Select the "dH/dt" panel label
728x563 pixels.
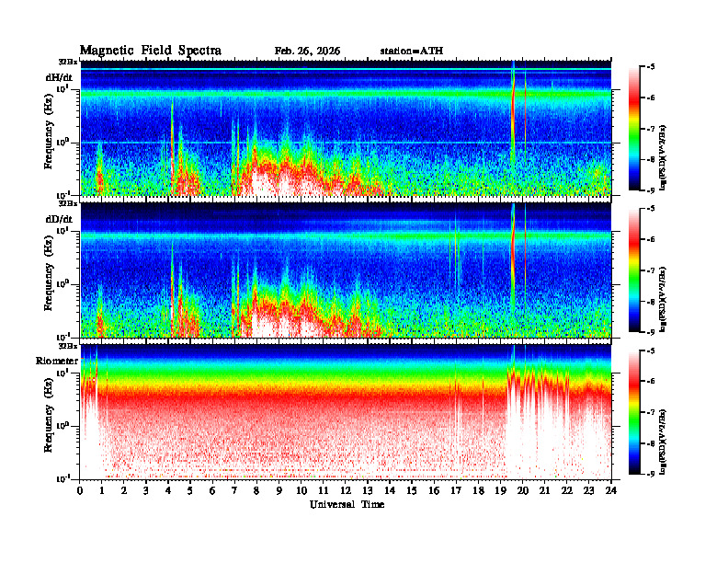coord(59,77)
